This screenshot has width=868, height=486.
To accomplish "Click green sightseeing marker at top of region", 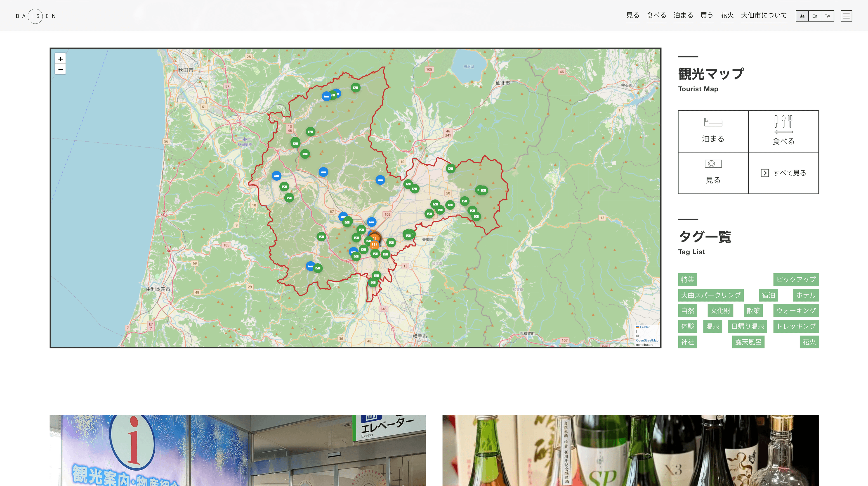I will (x=356, y=88).
